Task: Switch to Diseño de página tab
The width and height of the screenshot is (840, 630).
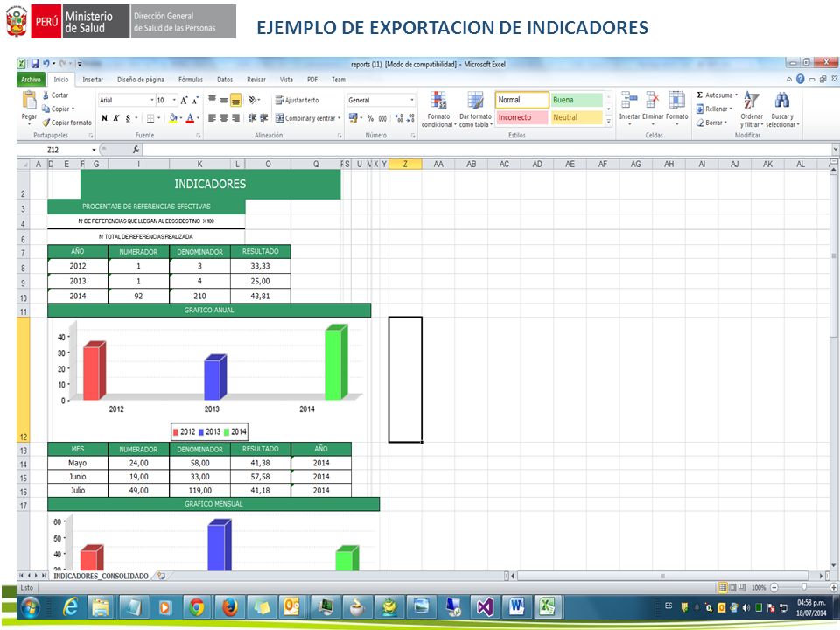Action: tap(141, 80)
